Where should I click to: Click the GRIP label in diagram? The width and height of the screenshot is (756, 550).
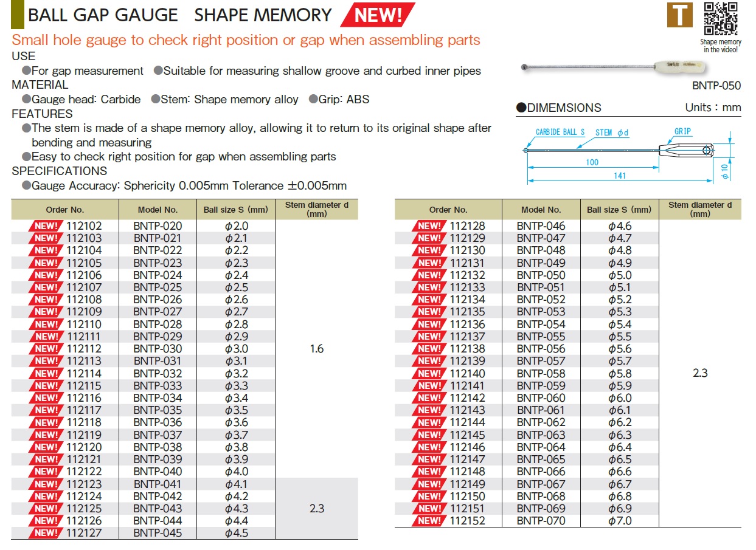(682, 131)
